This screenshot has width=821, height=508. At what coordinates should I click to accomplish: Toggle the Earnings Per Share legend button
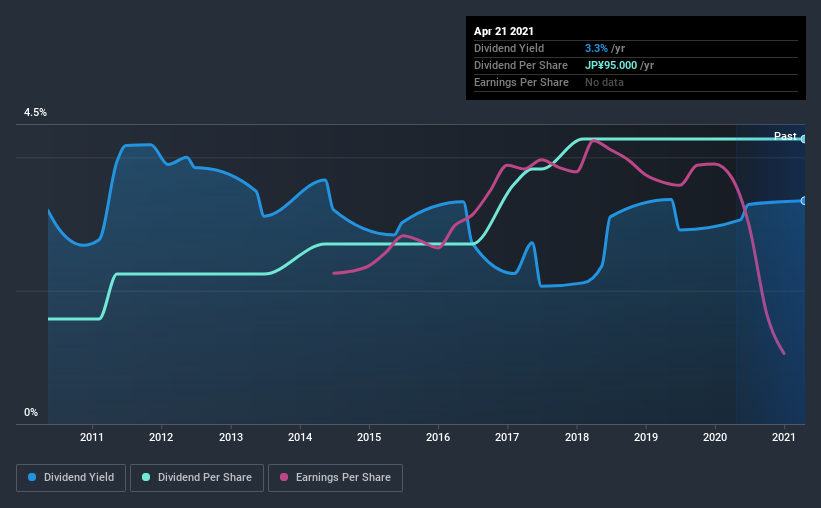click(335, 478)
